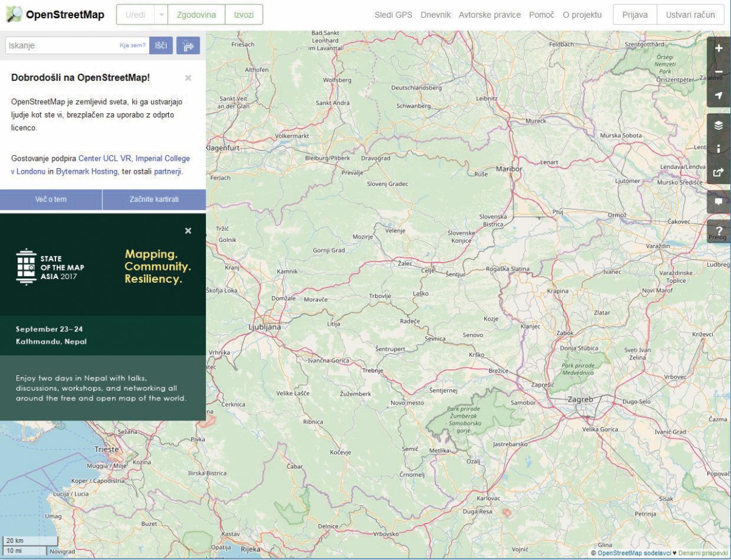Click the share map icon
This screenshot has height=560, width=731.
point(718,172)
